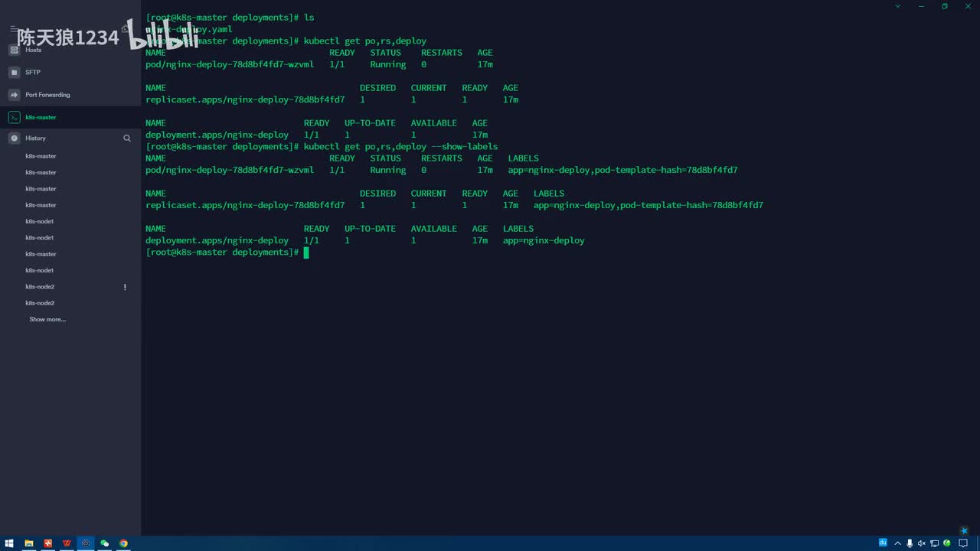Open File Explorer from taskbar
Image resolution: width=980 pixels, height=551 pixels.
click(x=29, y=543)
